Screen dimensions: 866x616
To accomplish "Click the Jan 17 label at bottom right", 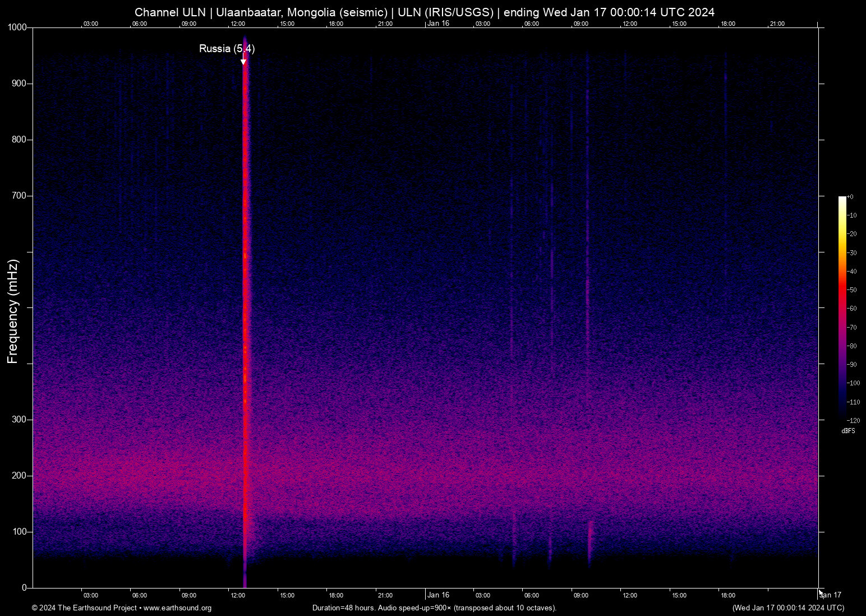I will click(830, 595).
